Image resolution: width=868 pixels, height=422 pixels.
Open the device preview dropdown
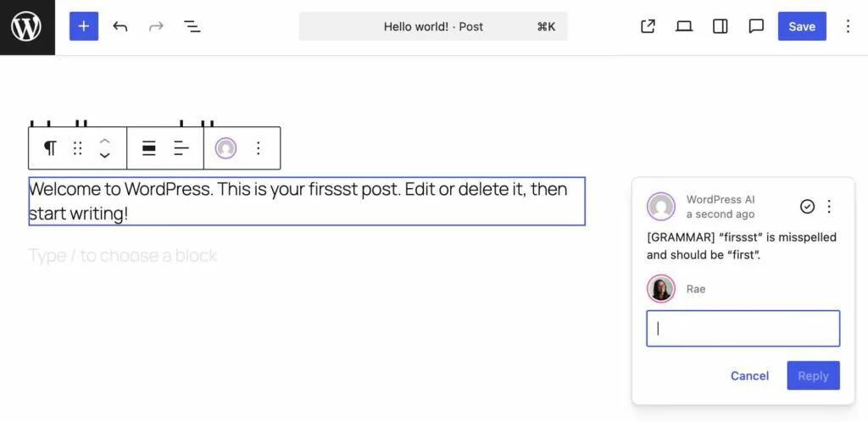coord(684,26)
